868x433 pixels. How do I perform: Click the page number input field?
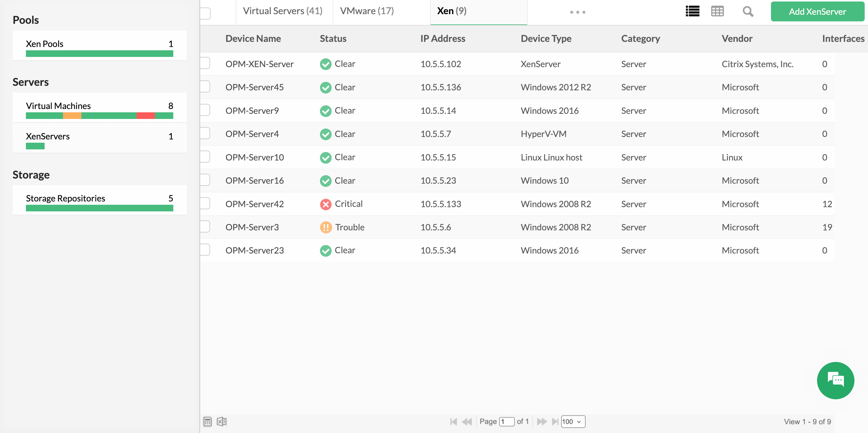coord(506,422)
